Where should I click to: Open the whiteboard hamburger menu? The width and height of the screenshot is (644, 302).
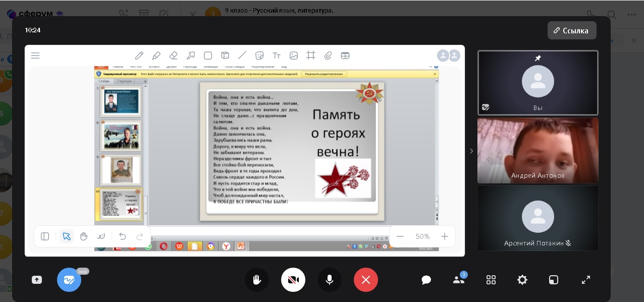pos(35,56)
